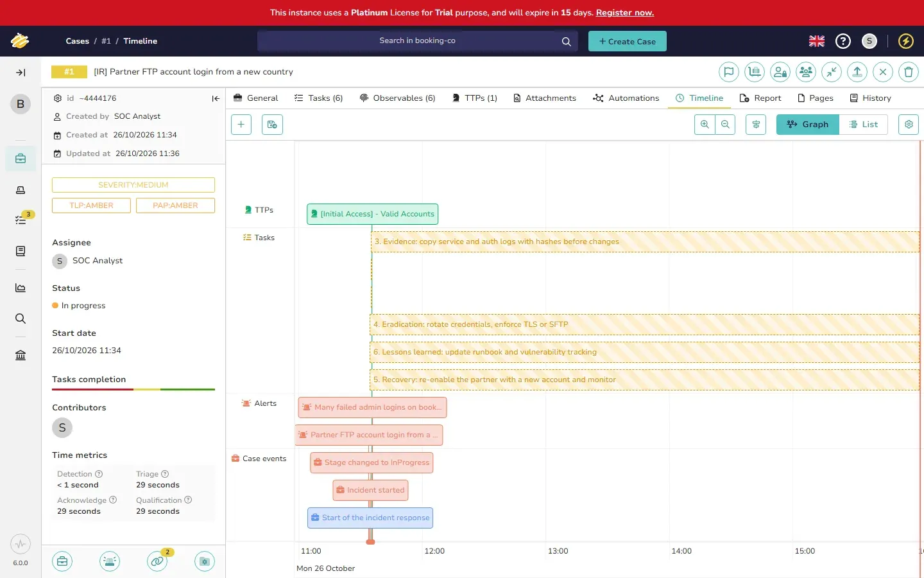The height and width of the screenshot is (578, 924).
Task: Switch timeline to List view
Action: click(864, 125)
